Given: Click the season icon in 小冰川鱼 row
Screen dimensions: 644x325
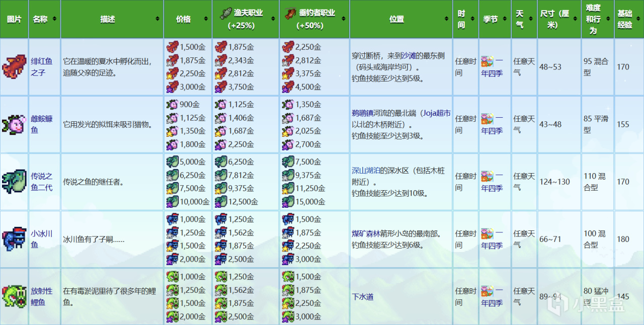Looking at the screenshot, I should click(487, 233).
